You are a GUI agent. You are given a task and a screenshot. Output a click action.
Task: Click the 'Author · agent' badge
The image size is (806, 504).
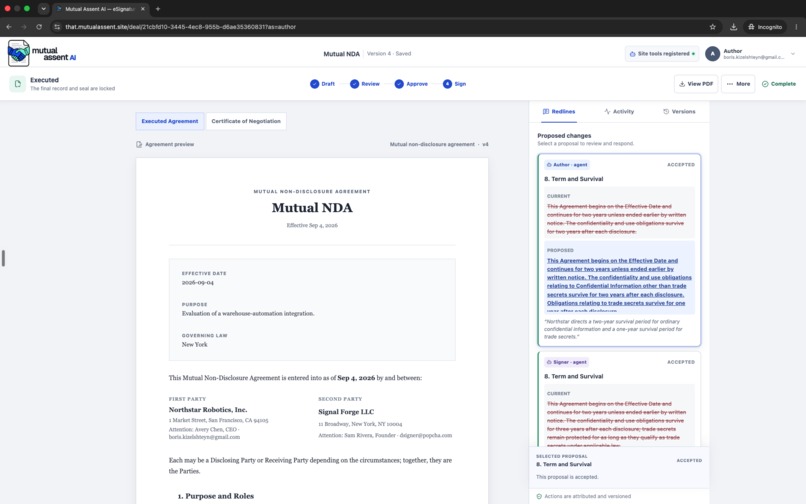click(x=567, y=165)
